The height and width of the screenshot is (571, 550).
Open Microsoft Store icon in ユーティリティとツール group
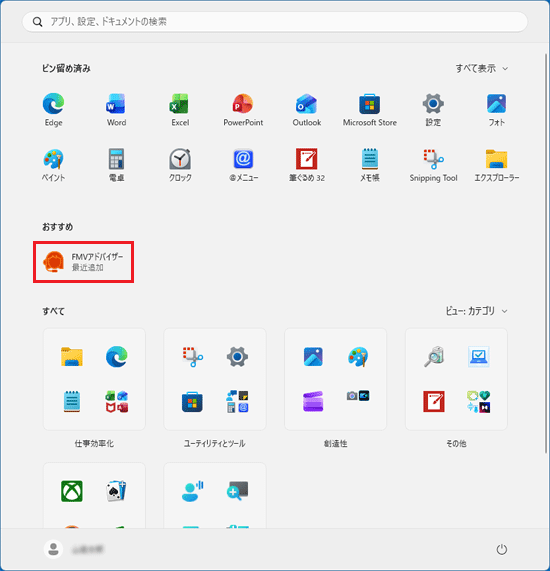(192, 402)
